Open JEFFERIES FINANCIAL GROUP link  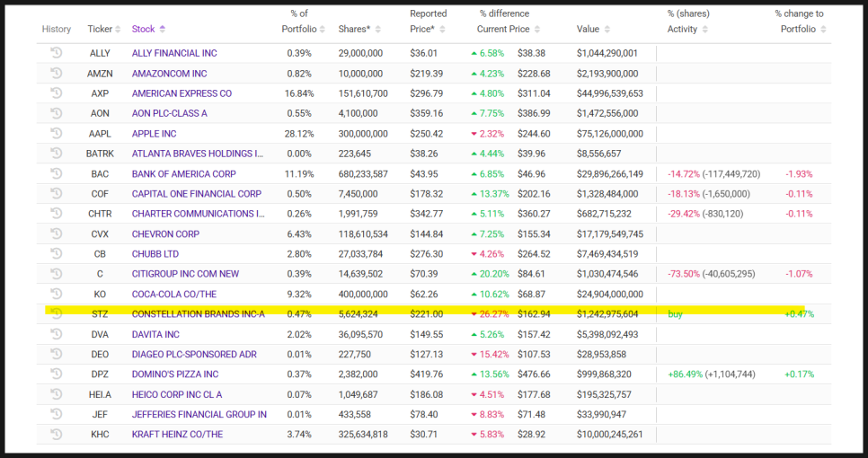(x=199, y=414)
